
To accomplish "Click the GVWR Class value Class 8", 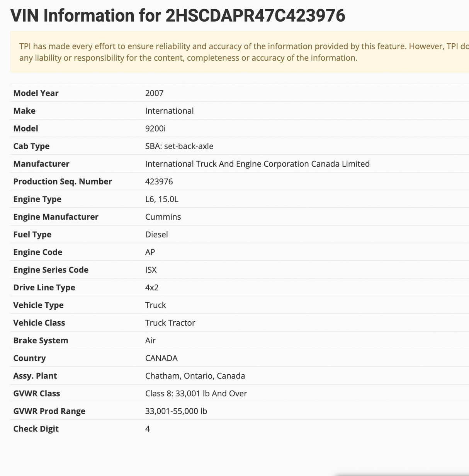I will [196, 394].
